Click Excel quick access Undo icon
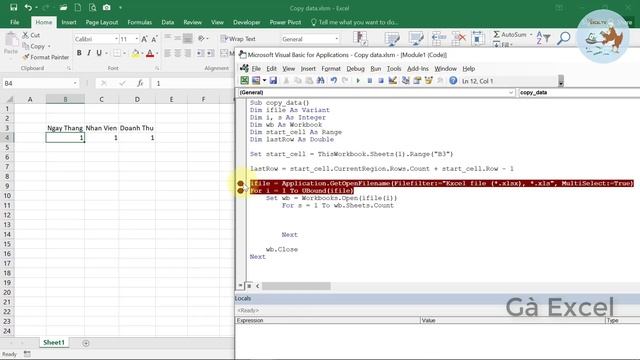This screenshot has width=640, height=360. pyautogui.click(x=28, y=7)
